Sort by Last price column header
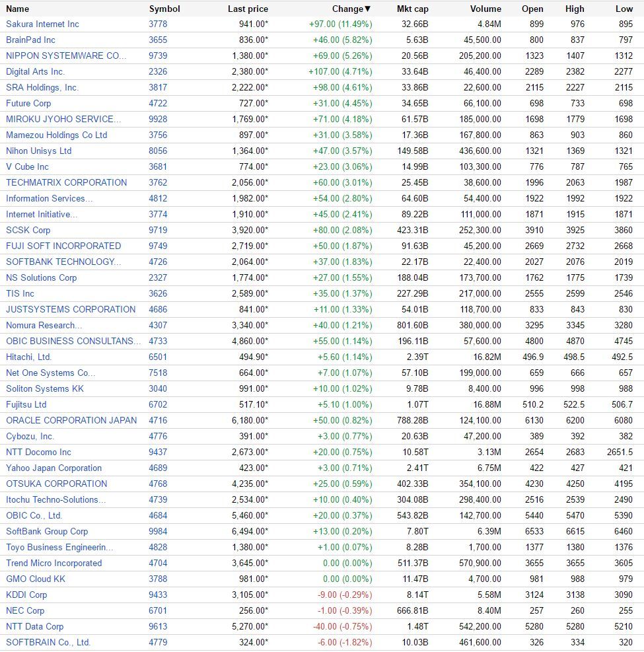Image resolution: width=644 pixels, height=652 pixels. point(248,9)
